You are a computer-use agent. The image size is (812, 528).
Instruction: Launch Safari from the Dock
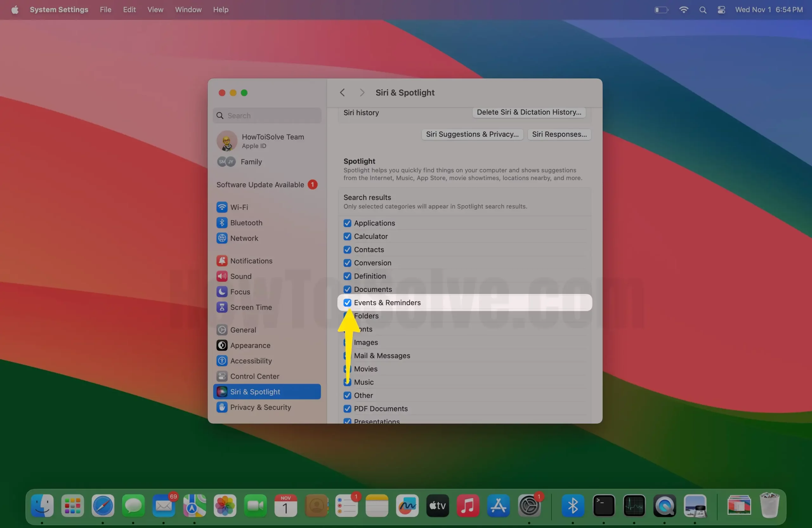pyautogui.click(x=103, y=505)
